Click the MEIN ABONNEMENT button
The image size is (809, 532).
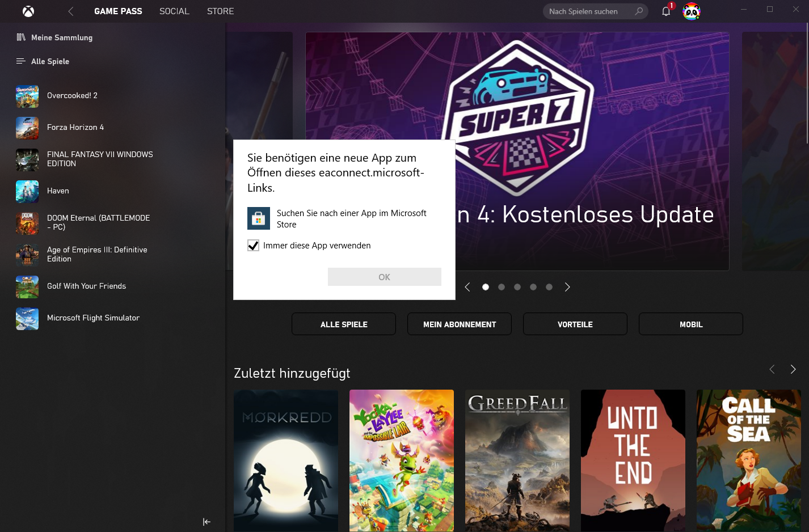pos(460,324)
